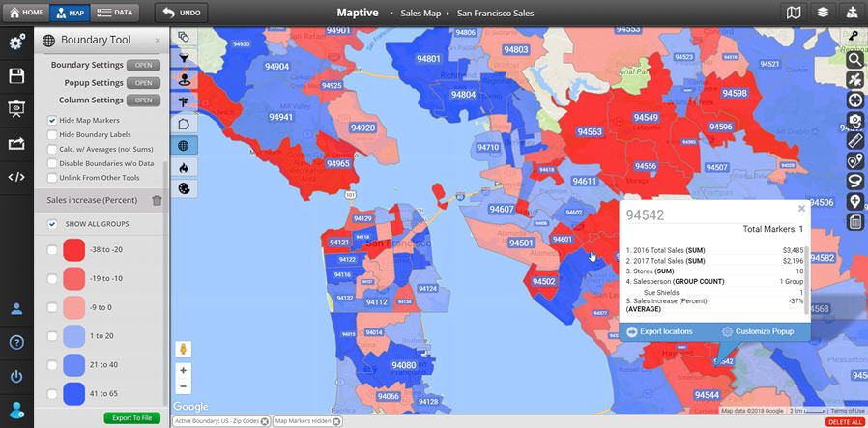Expand the Popup Settings section
The height and width of the screenshot is (428, 868).
click(x=144, y=83)
